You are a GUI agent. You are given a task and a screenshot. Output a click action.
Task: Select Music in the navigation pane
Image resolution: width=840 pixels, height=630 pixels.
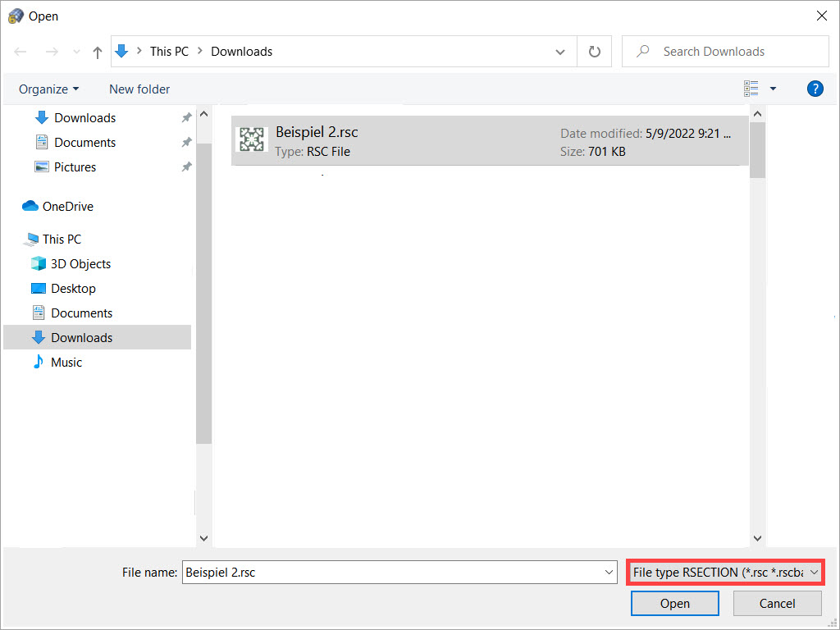click(65, 362)
